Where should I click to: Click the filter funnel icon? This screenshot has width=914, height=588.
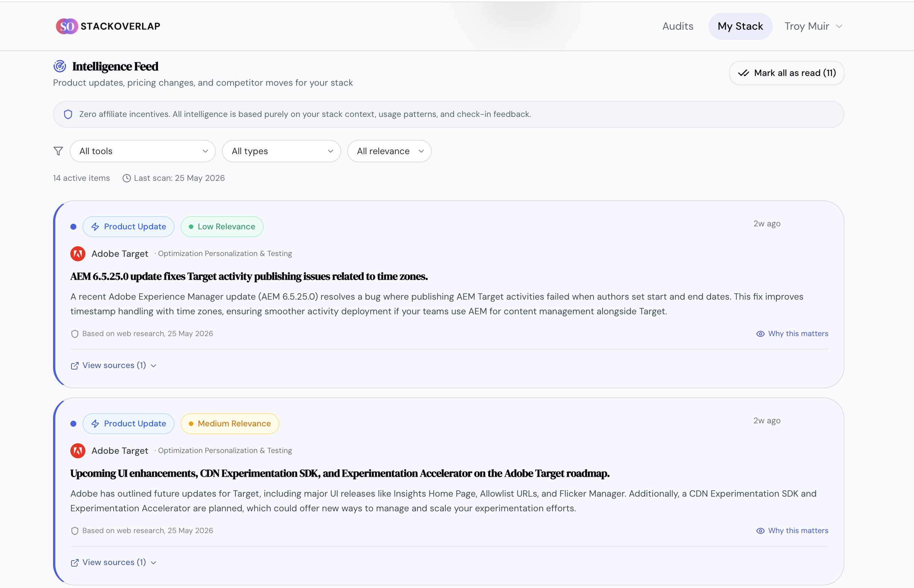pyautogui.click(x=58, y=151)
